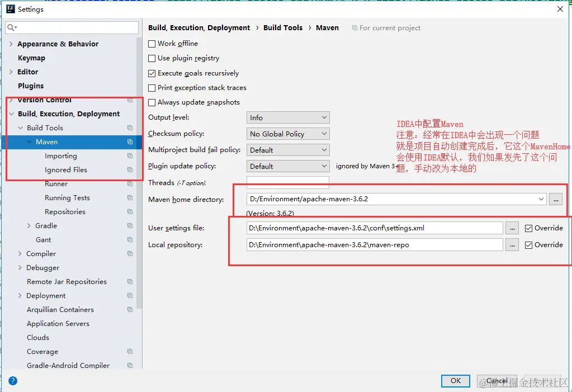
Task: Select Plugins in settings tree
Action: tap(31, 86)
